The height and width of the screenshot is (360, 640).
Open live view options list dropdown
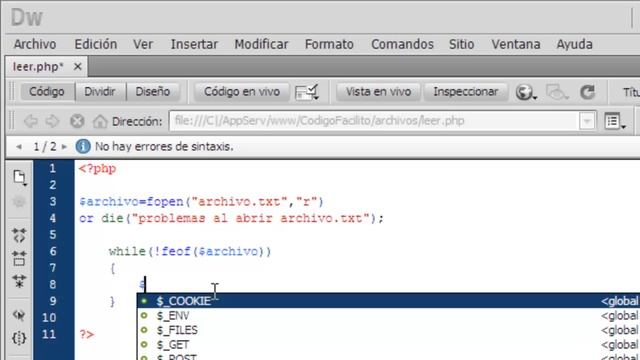(614, 122)
